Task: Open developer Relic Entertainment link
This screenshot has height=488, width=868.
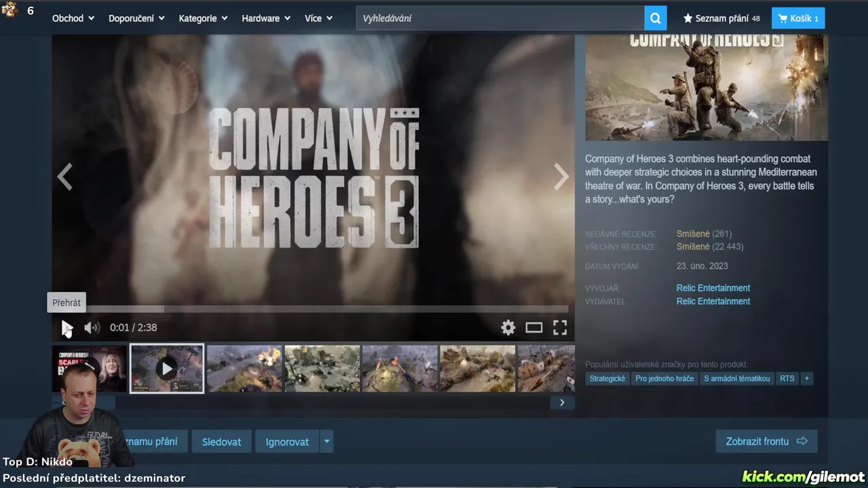Action: point(713,288)
